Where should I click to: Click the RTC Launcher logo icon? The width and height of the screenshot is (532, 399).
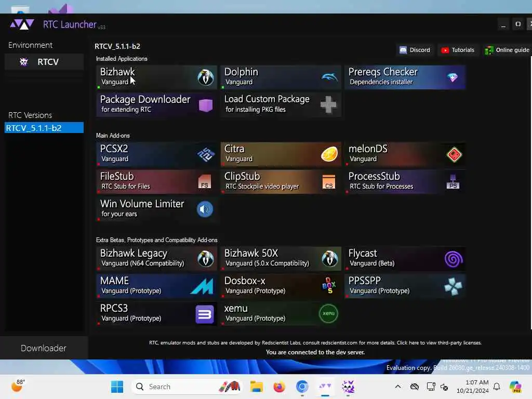tap(22, 24)
